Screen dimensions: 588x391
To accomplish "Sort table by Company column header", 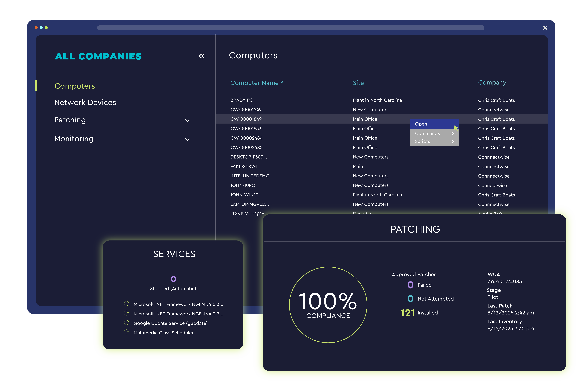I will click(492, 83).
